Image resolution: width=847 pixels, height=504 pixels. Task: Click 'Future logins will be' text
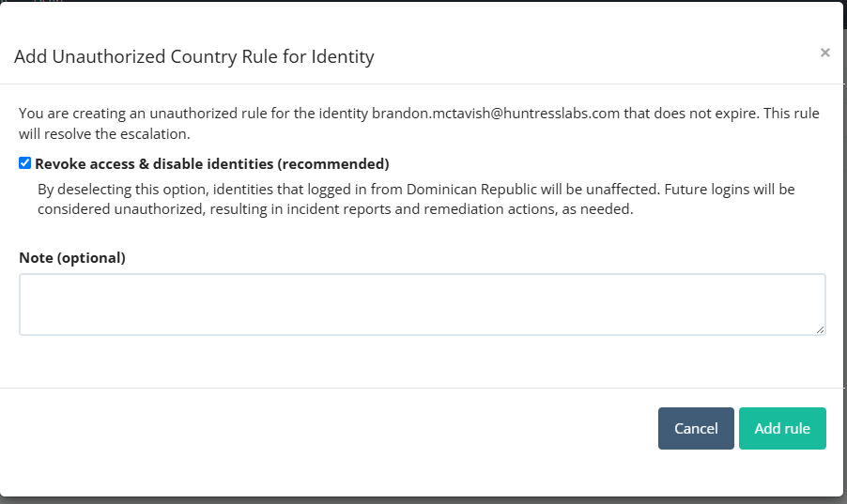tap(730, 190)
